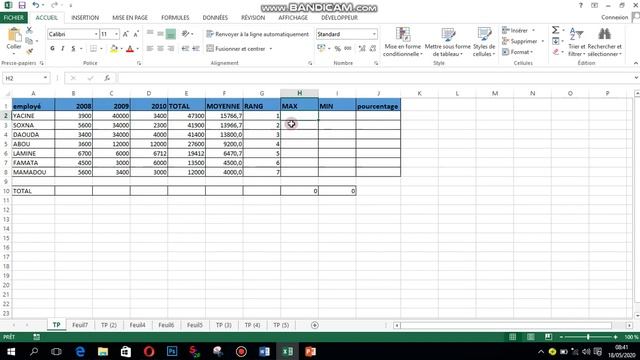Open the font size 11 dropdown
The image size is (640, 360).
pyautogui.click(x=117, y=34)
